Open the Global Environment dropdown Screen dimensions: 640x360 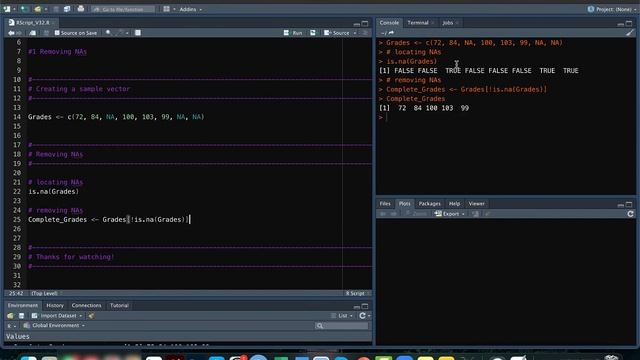click(x=54, y=325)
